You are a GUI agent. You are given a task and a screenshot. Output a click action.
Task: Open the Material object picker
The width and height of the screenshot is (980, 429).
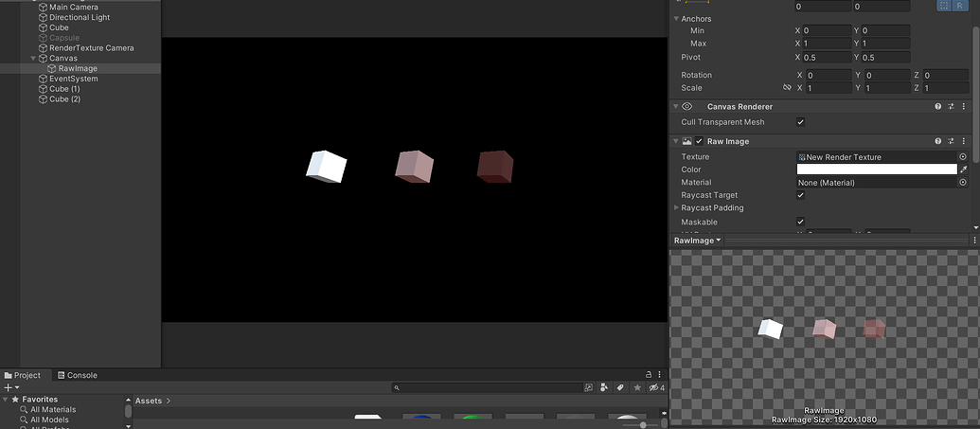[963, 182]
